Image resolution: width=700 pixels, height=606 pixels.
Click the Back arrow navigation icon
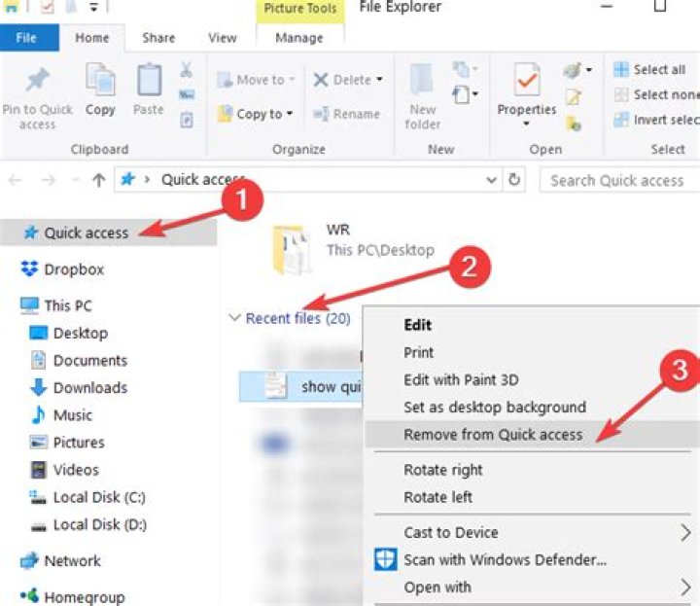tap(16, 180)
